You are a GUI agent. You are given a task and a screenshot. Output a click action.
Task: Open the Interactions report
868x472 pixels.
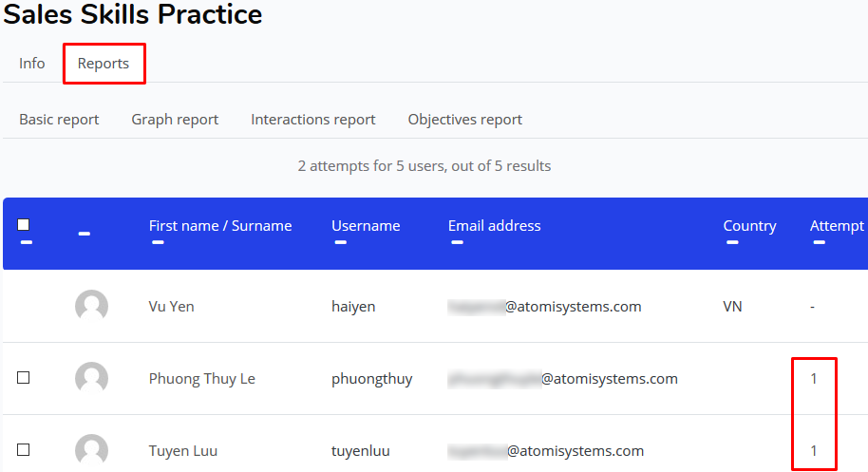click(x=312, y=120)
